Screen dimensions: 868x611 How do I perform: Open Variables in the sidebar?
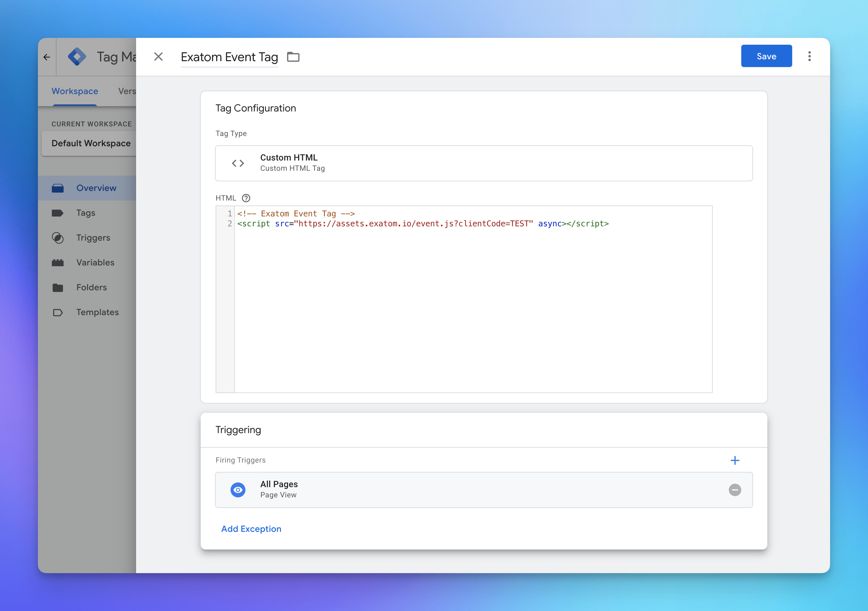(87, 263)
